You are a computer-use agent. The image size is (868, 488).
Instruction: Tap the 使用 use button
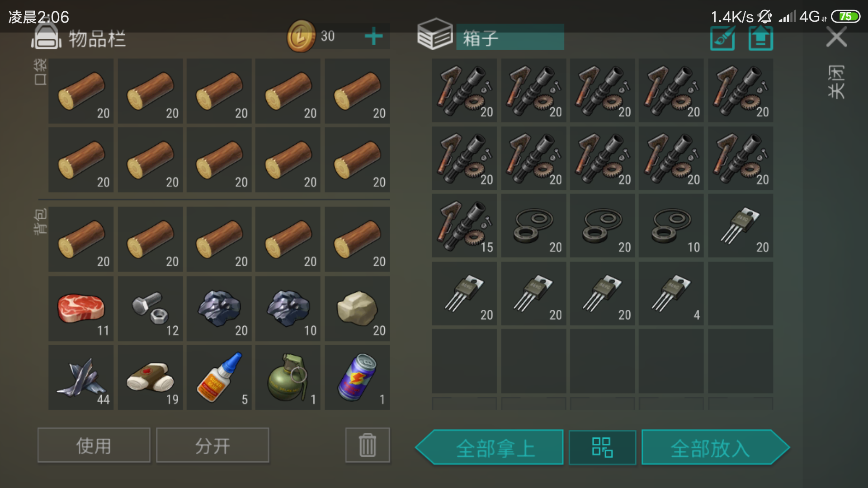coord(94,445)
